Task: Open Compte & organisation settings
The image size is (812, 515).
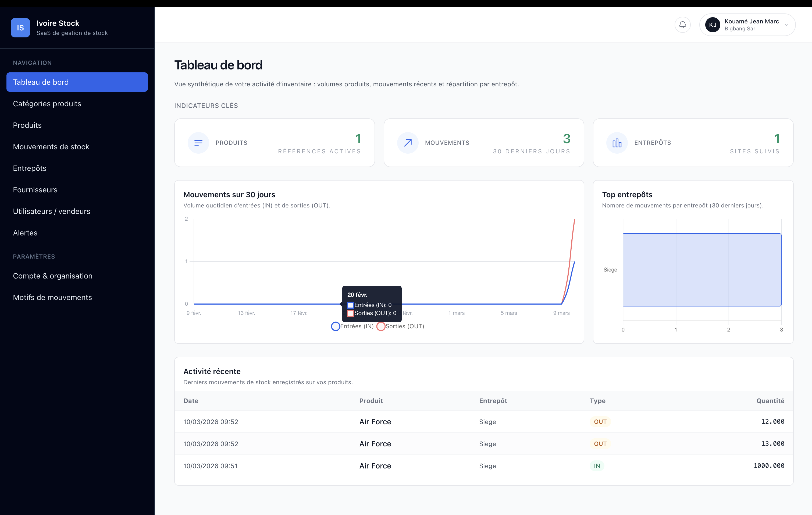Action: click(53, 276)
